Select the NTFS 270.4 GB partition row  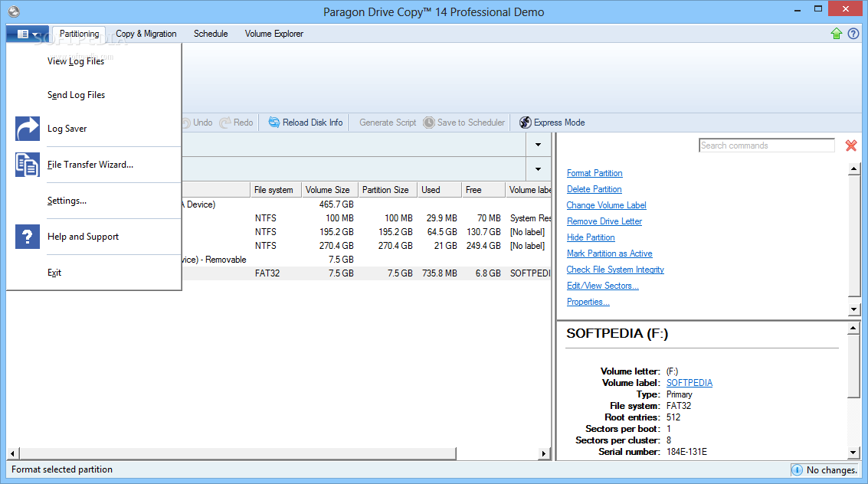click(366, 246)
